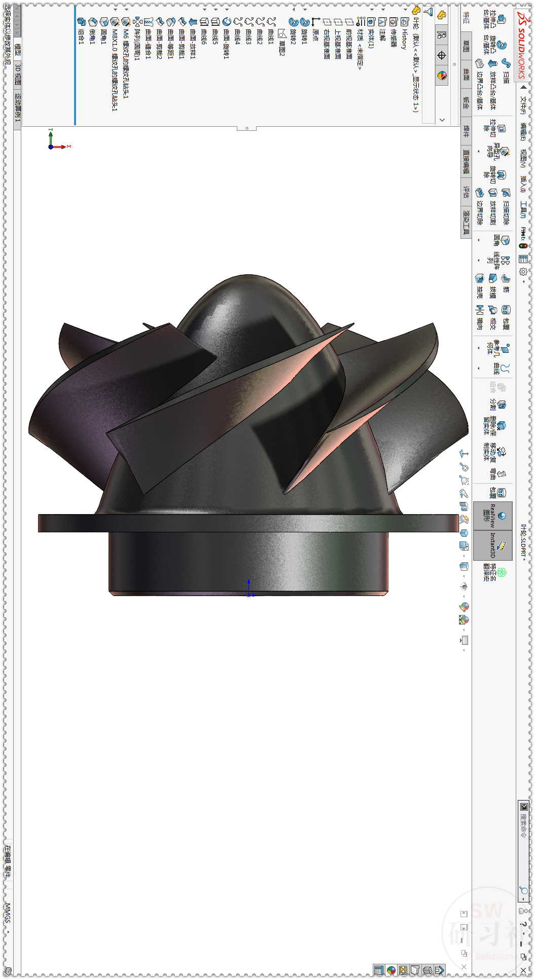
Task: Open the 编辑(E) edit menu
Action: pyautogui.click(x=523, y=132)
